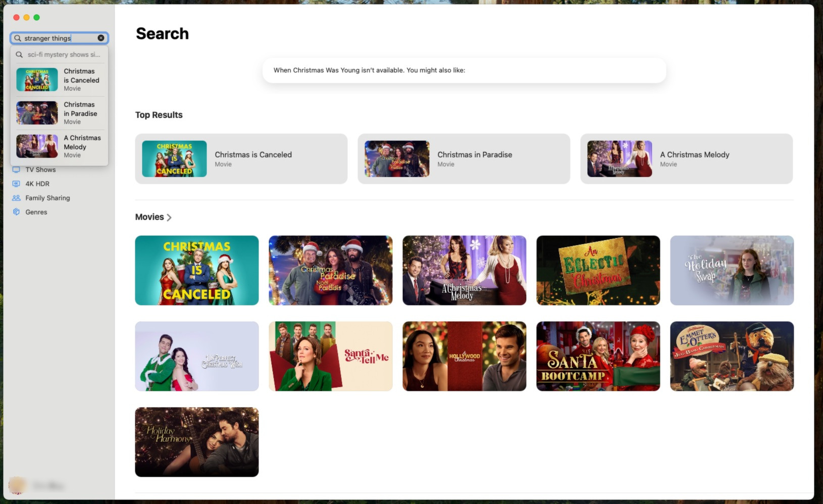823x504 pixels.
Task: Select the sci-fi mystery shows suggestion
Action: tap(63, 55)
